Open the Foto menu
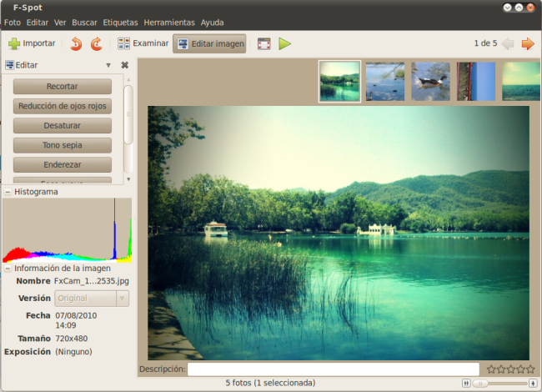Viewport: 542px width, 392px height. [13, 23]
